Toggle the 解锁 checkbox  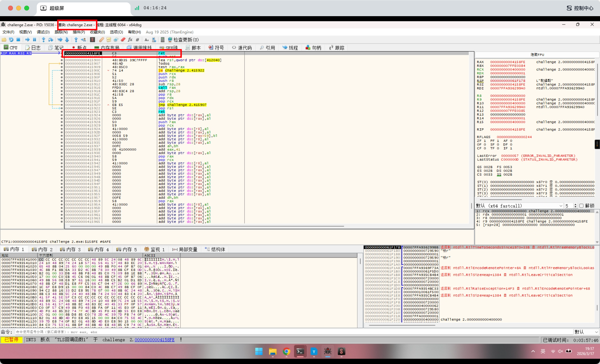tap(581, 206)
